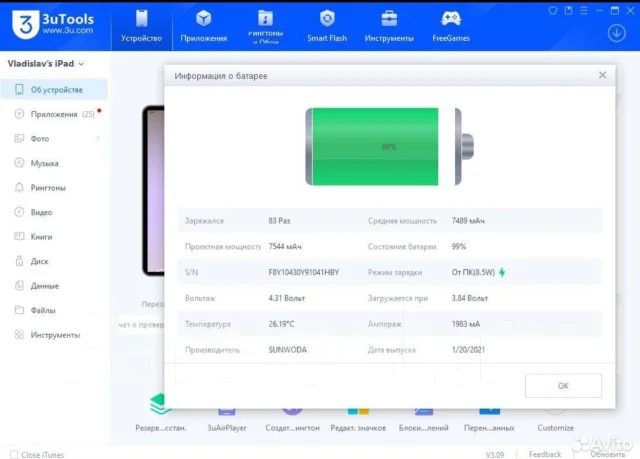The image size is (640, 459).
Task: Select serial number F8Y10430Y91041HBY
Action: tap(304, 272)
